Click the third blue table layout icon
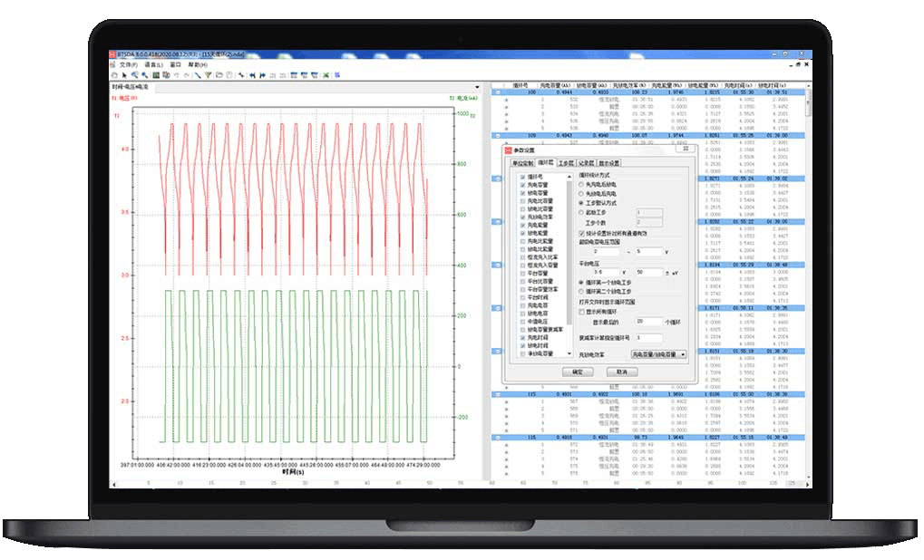This screenshot has height=560, width=924. click(315, 75)
